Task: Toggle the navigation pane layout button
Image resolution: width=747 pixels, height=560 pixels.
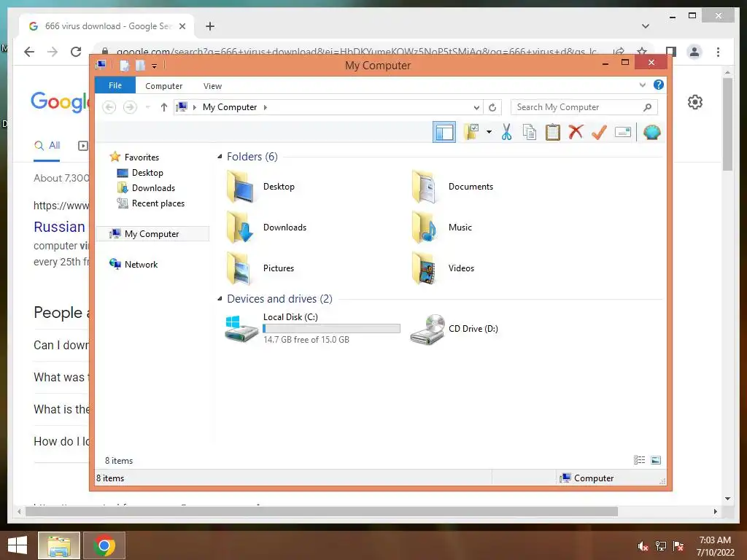Action: click(x=444, y=132)
